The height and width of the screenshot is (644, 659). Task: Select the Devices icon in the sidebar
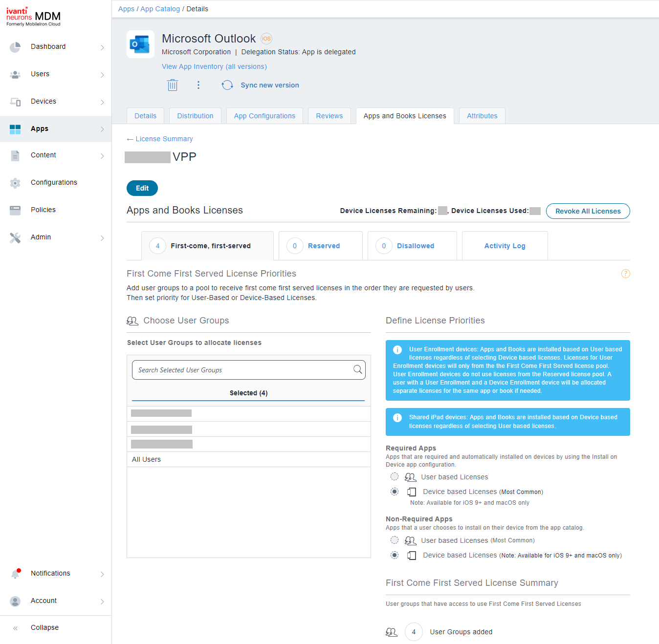coord(15,101)
